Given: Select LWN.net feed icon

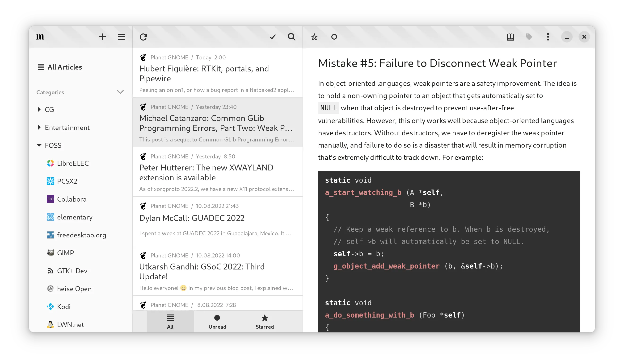Looking at the screenshot, I should 50,324.
